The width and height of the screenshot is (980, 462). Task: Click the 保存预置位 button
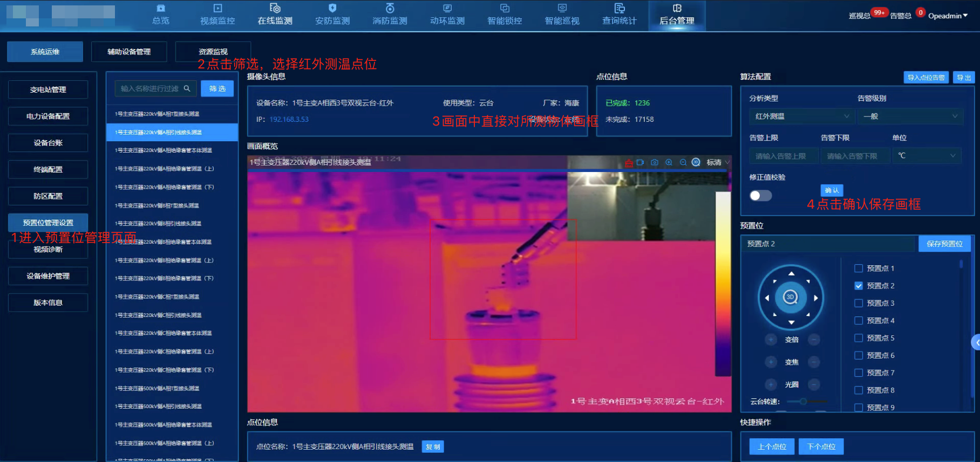(944, 244)
